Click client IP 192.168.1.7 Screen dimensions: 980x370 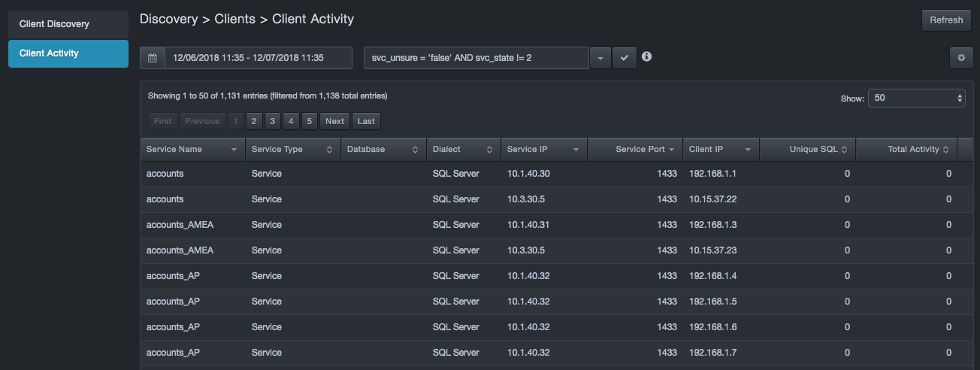click(x=712, y=353)
